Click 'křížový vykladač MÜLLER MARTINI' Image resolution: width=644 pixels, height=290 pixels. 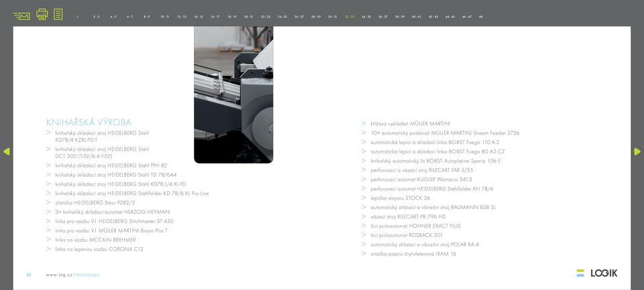[411, 123]
